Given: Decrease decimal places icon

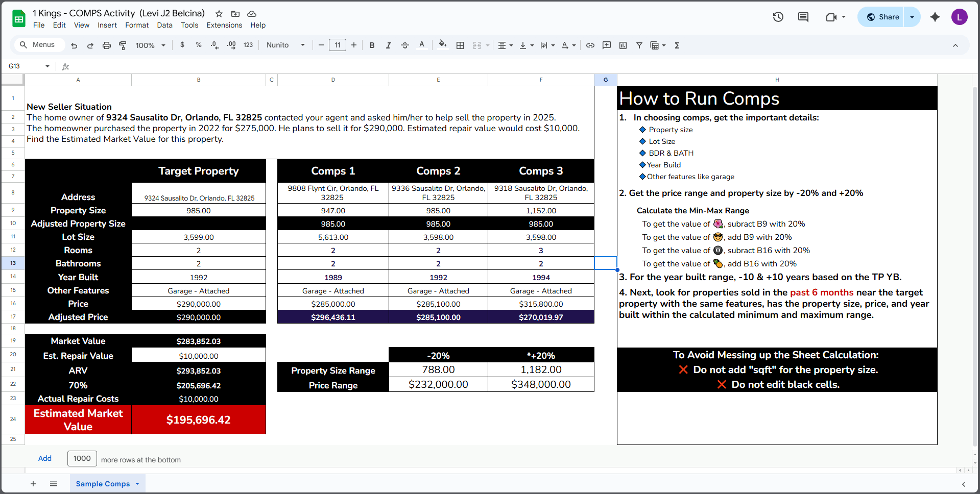Looking at the screenshot, I should (x=215, y=45).
